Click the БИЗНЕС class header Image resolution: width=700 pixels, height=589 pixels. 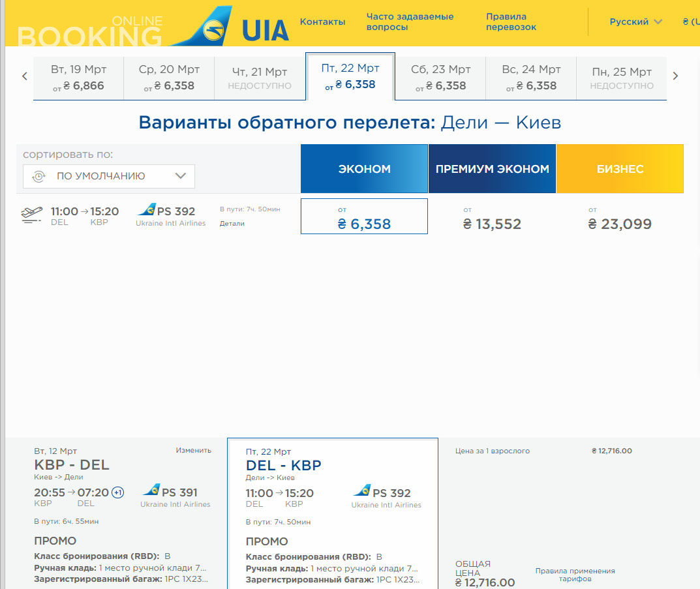(x=620, y=169)
